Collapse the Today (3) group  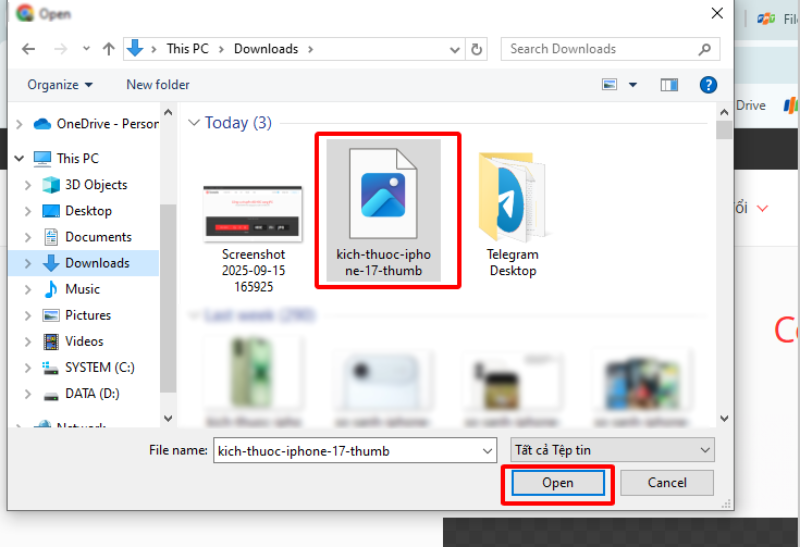[x=194, y=122]
